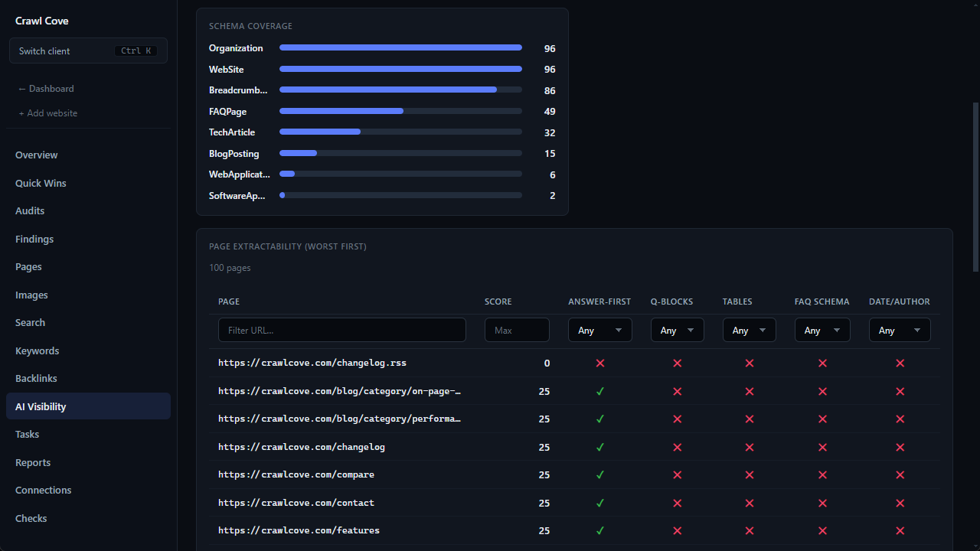Click the FAQPage coverage bar
This screenshot has height=551, width=980.
pyautogui.click(x=400, y=111)
